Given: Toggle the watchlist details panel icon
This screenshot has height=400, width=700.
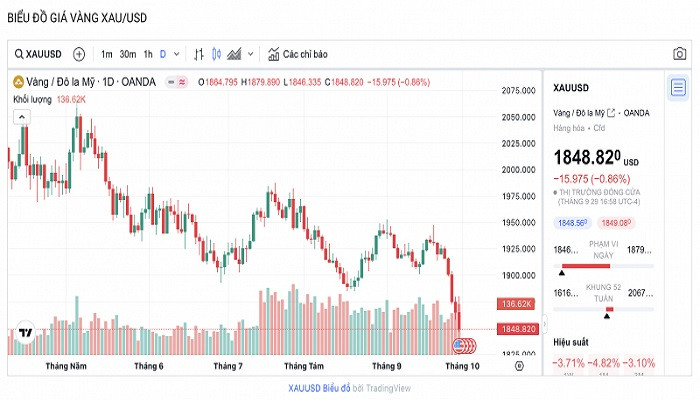Looking at the screenshot, I should coord(678,87).
